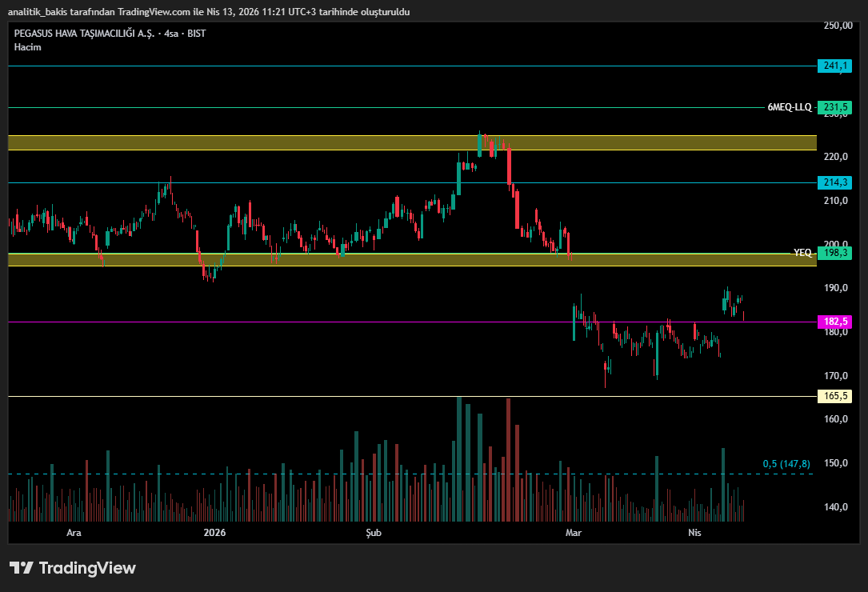Click the 214,3 price label
The height and width of the screenshot is (592, 868).
(834, 182)
